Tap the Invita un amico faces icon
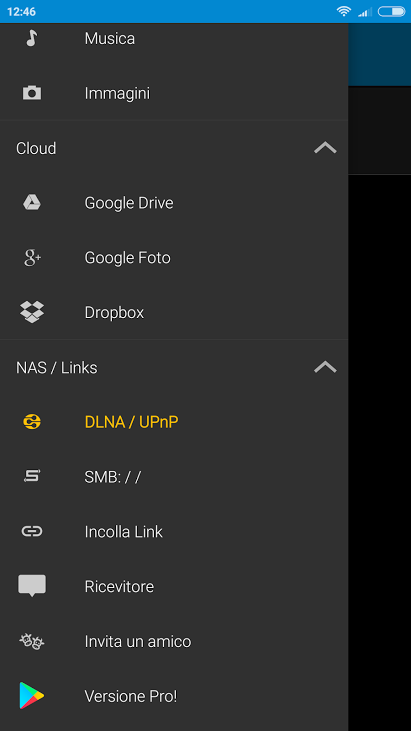Image resolution: width=411 pixels, height=731 pixels. [32, 642]
